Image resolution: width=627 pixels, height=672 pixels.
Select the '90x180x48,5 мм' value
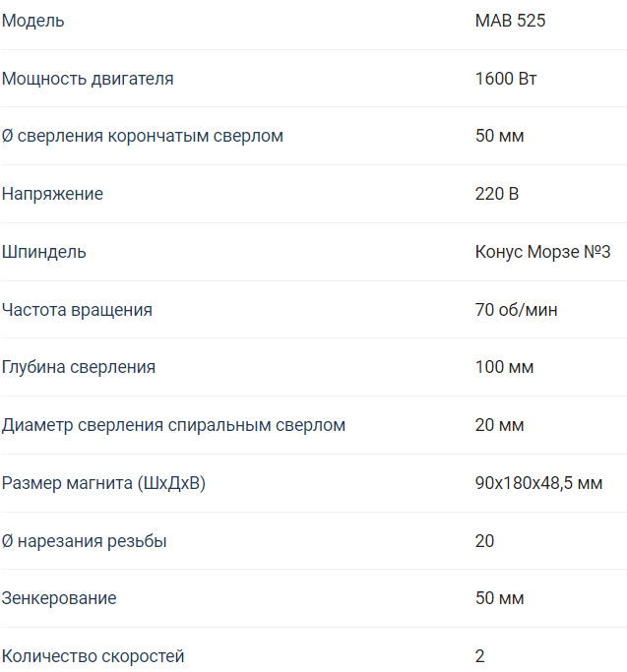tap(538, 483)
